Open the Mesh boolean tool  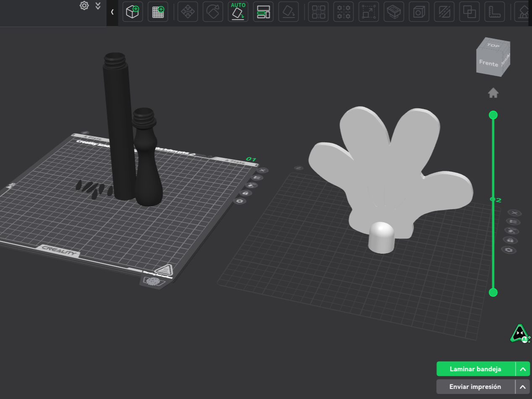click(469, 12)
